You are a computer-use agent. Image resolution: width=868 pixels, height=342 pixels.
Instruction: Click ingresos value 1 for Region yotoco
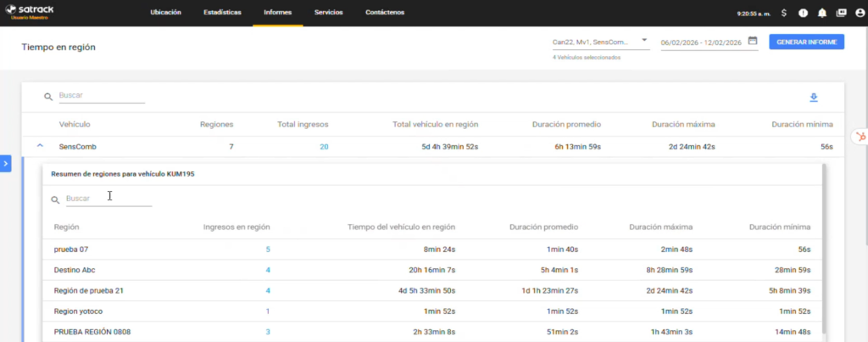coord(268,311)
